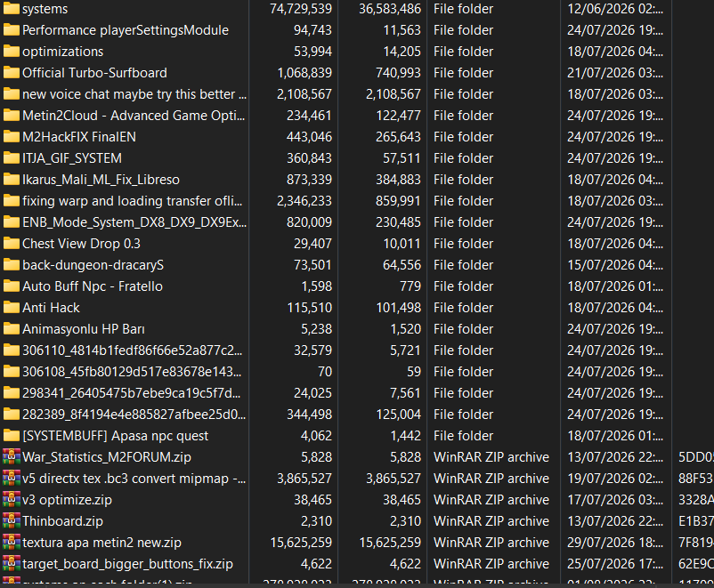
Task: Click 'textura apa metin2 new.zip' name
Action: (x=101, y=543)
